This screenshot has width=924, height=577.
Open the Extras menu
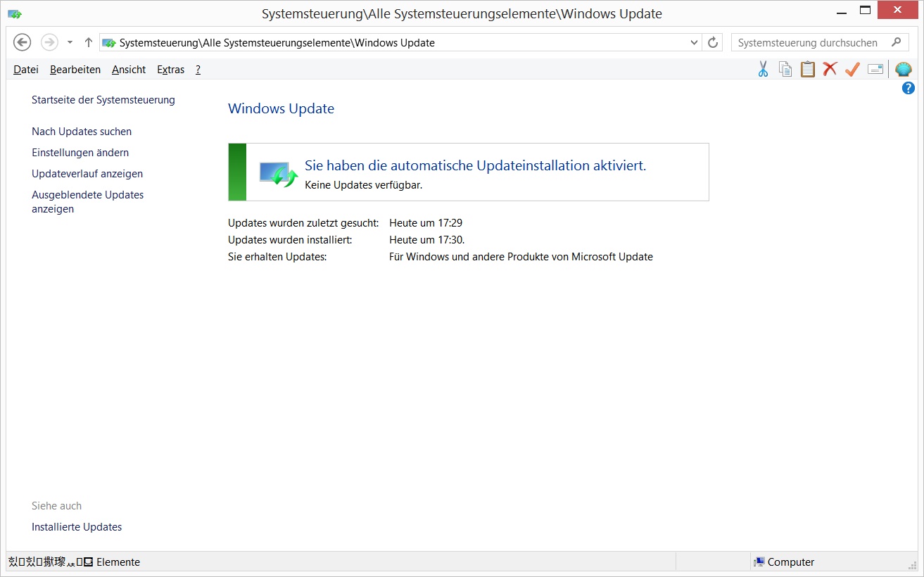point(171,70)
